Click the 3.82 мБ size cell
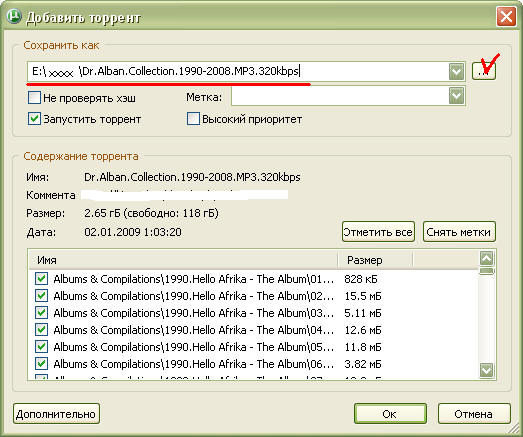 [x=363, y=364]
